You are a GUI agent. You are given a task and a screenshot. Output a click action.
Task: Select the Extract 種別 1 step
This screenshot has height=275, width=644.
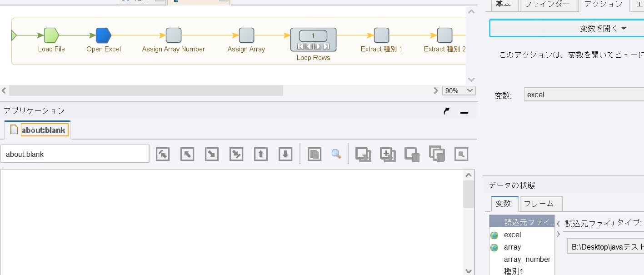pyautogui.click(x=381, y=35)
